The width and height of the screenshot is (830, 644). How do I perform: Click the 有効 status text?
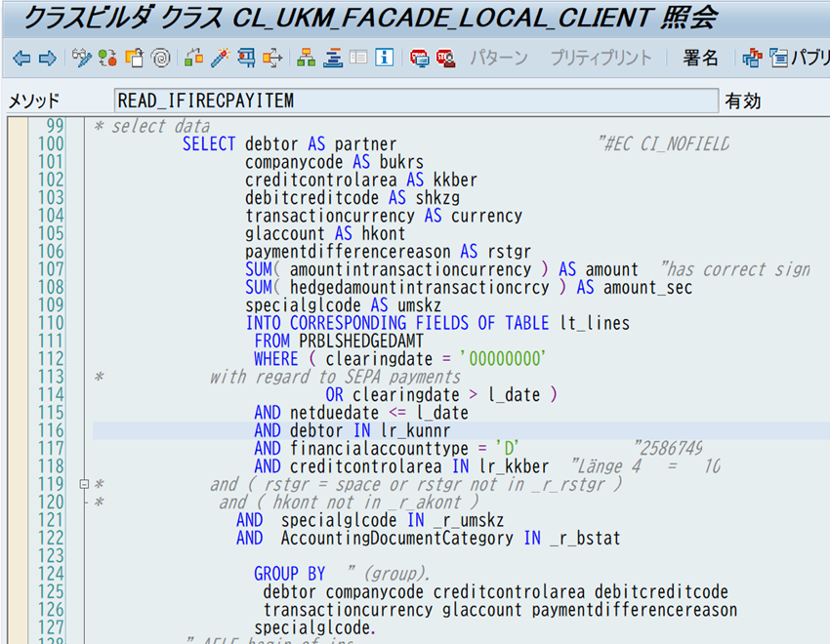743,101
